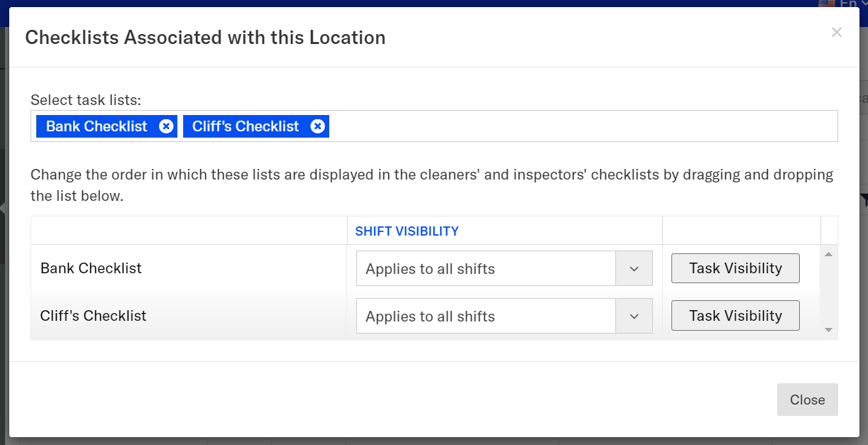Select Bank Checklist's 'Applies to all shifts' field

tap(485, 269)
